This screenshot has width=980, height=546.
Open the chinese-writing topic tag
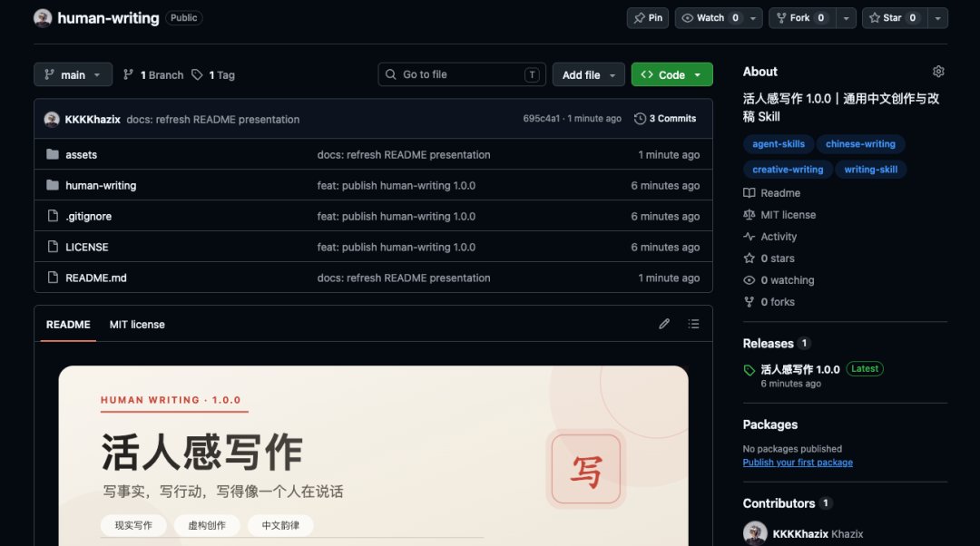coord(860,143)
